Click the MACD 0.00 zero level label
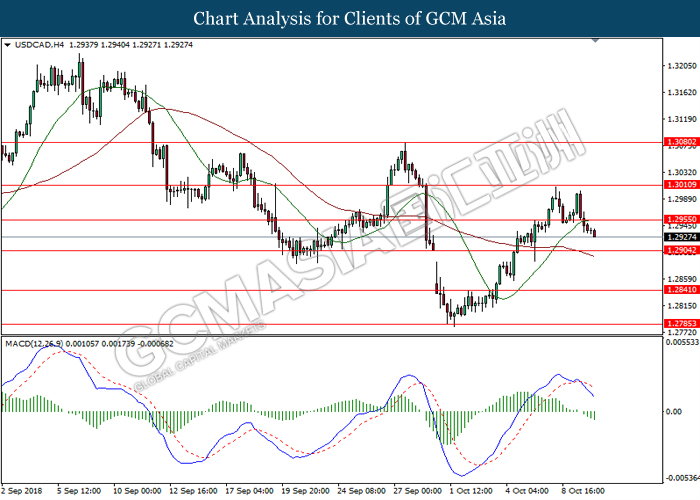The width and height of the screenshot is (700, 500). (x=674, y=412)
